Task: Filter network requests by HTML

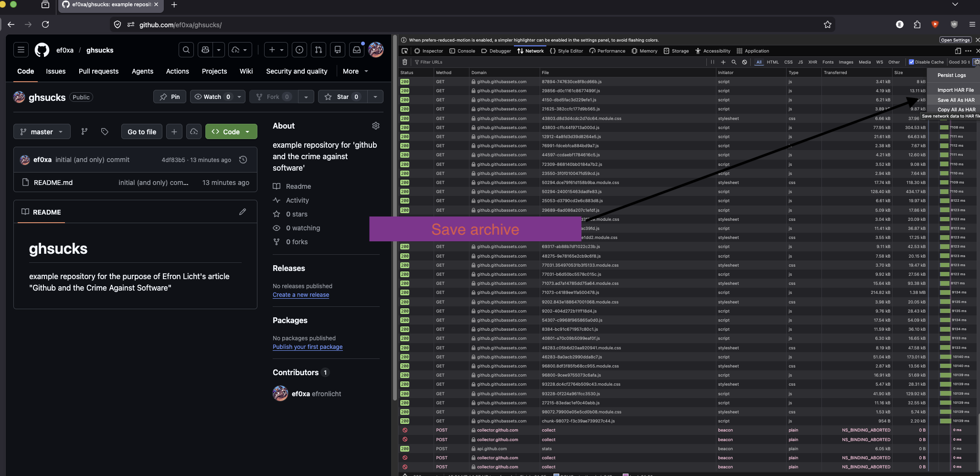Action: tap(773, 62)
